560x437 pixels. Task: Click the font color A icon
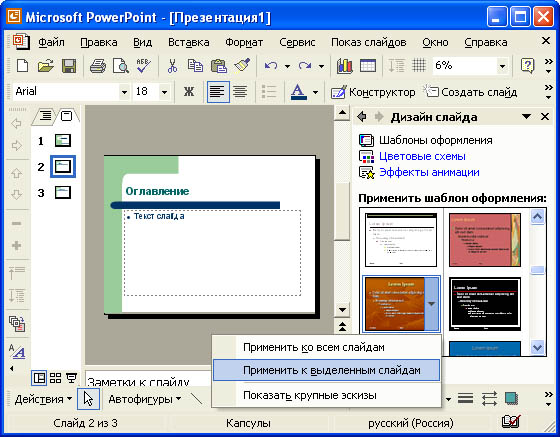299,92
